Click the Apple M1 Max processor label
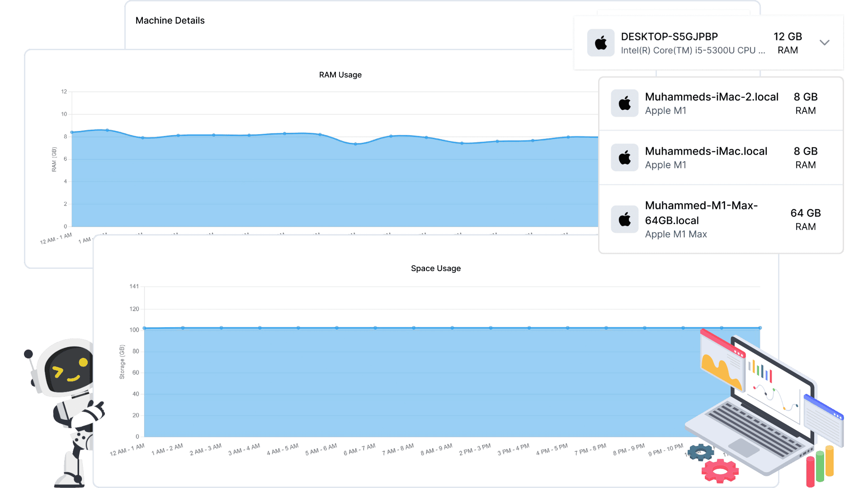Image resolution: width=868 pixels, height=488 pixels. [676, 234]
